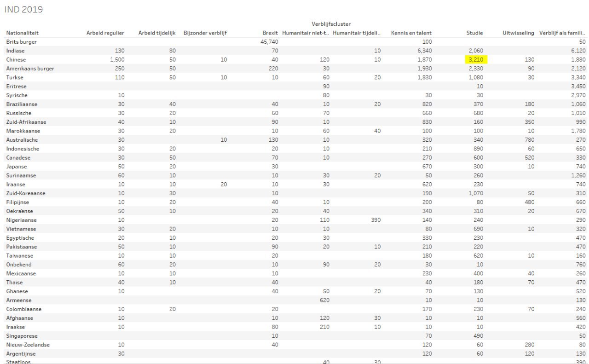
Task: Select the Brits burger row label
Action: (x=22, y=42)
